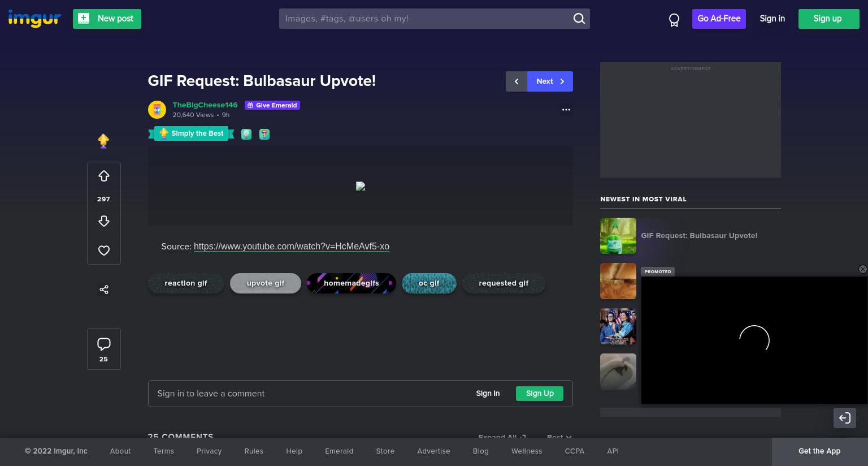Open Terms footer link
The image size is (868, 466).
click(164, 451)
